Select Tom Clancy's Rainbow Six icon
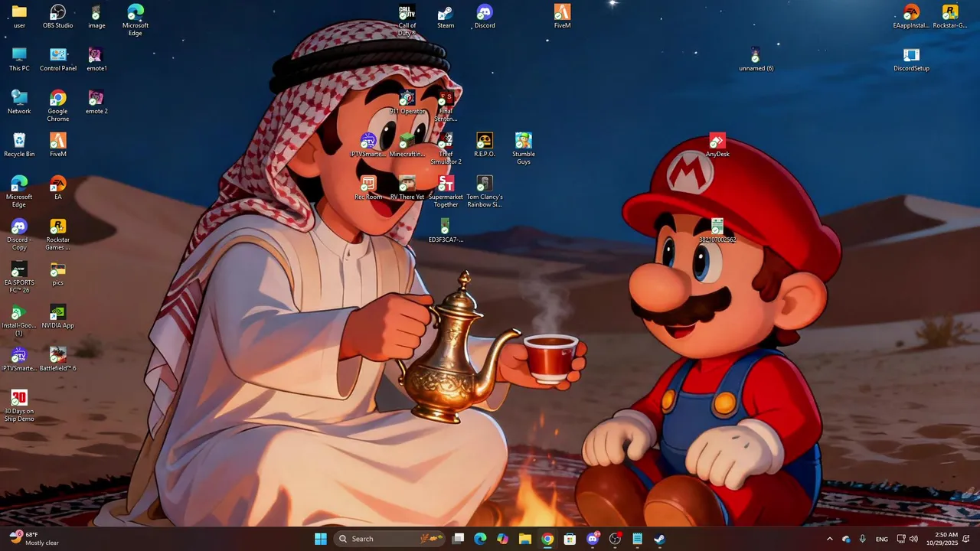 (485, 191)
